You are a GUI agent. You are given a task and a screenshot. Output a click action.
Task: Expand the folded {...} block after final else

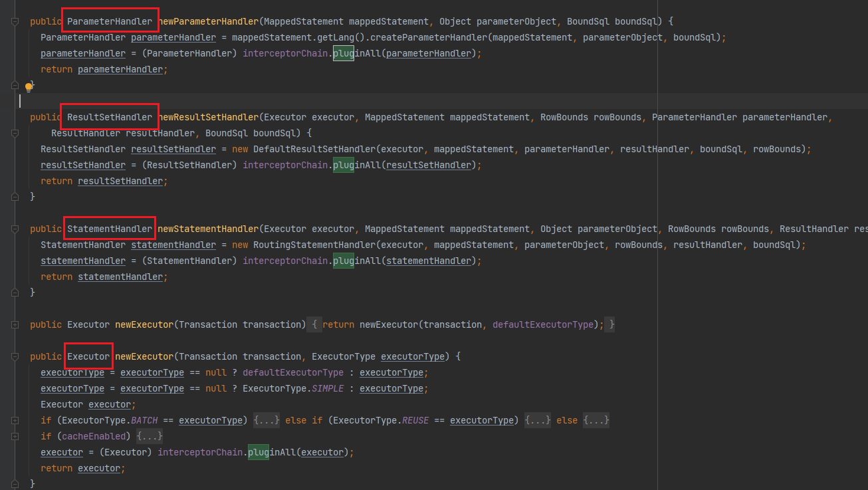tap(596, 420)
